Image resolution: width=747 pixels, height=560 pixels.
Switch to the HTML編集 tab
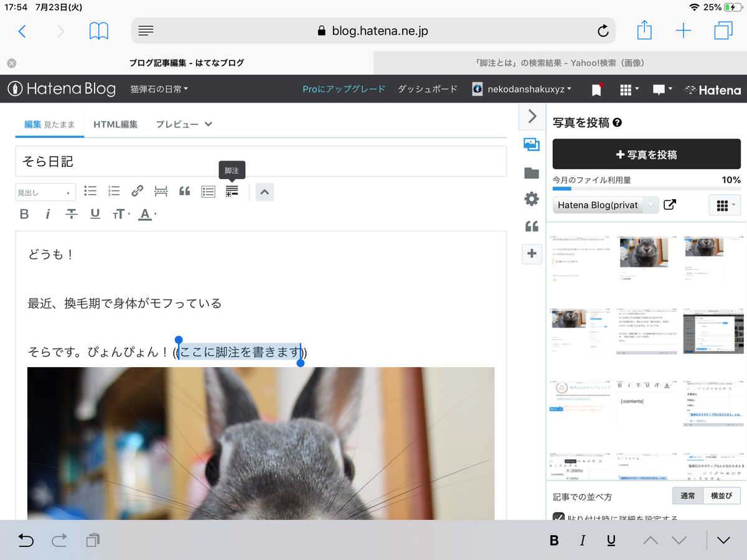(x=115, y=124)
